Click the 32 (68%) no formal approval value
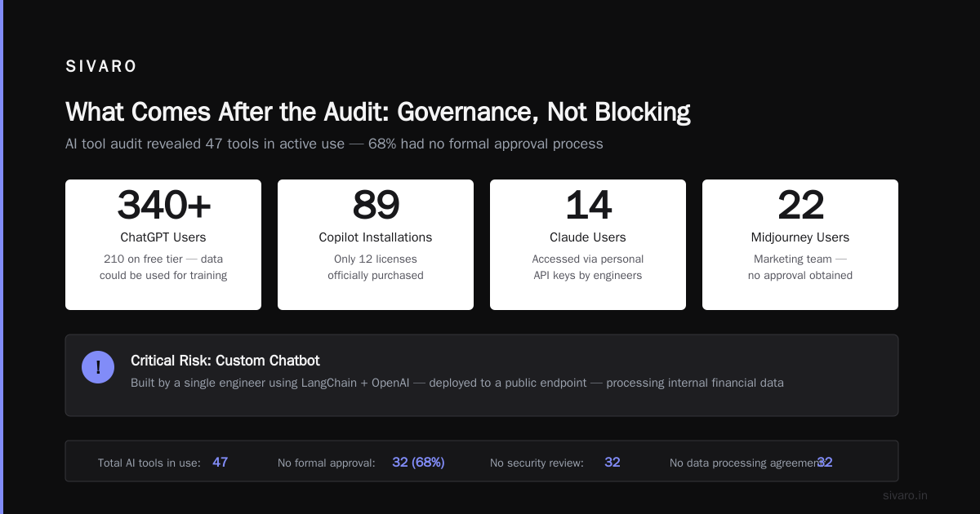The width and height of the screenshot is (980, 514). (x=418, y=462)
